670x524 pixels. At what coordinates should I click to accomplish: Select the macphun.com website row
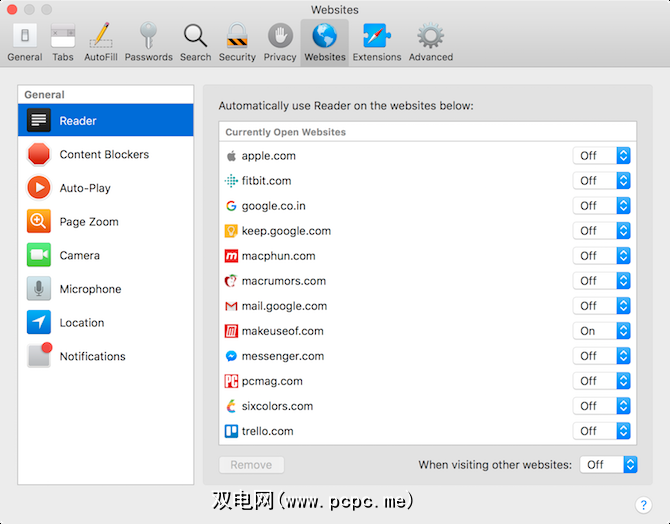(427, 256)
